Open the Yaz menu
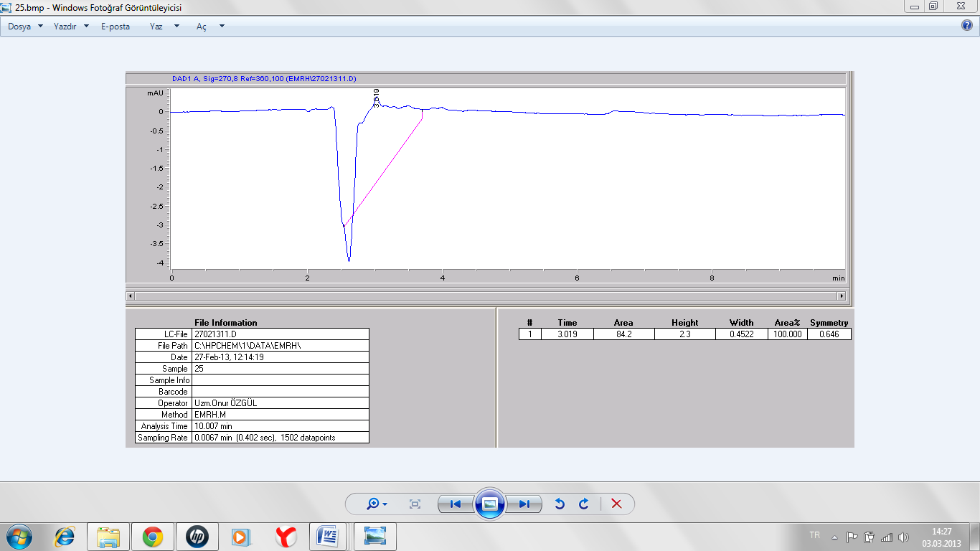Image resolution: width=980 pixels, height=551 pixels. [x=156, y=27]
